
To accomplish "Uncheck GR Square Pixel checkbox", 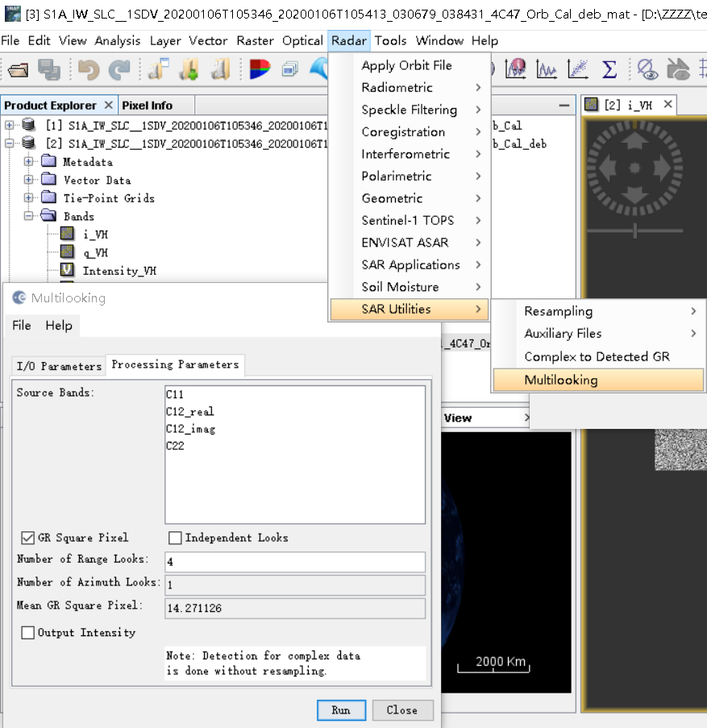I will pyautogui.click(x=28, y=538).
